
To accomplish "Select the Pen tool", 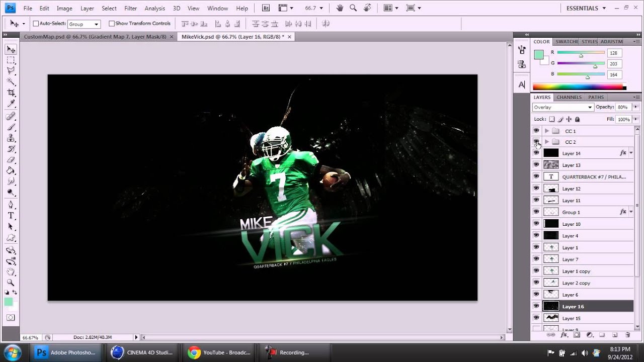I will coord(11,205).
